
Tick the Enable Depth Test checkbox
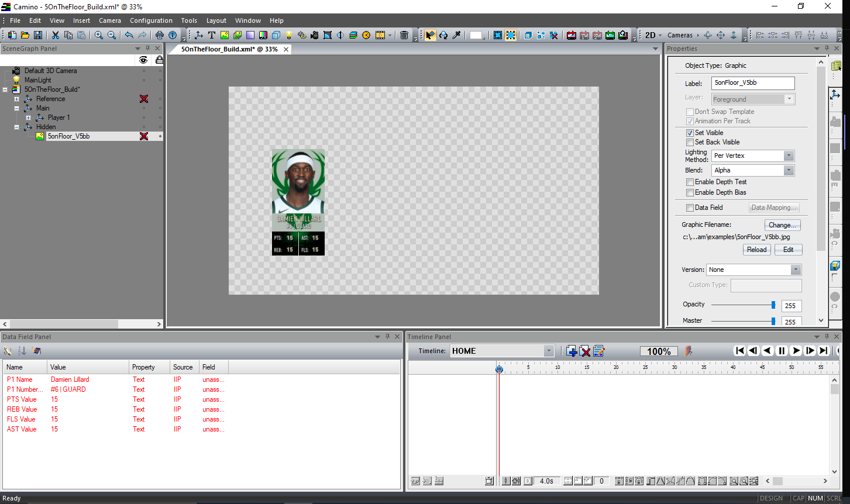tap(690, 182)
